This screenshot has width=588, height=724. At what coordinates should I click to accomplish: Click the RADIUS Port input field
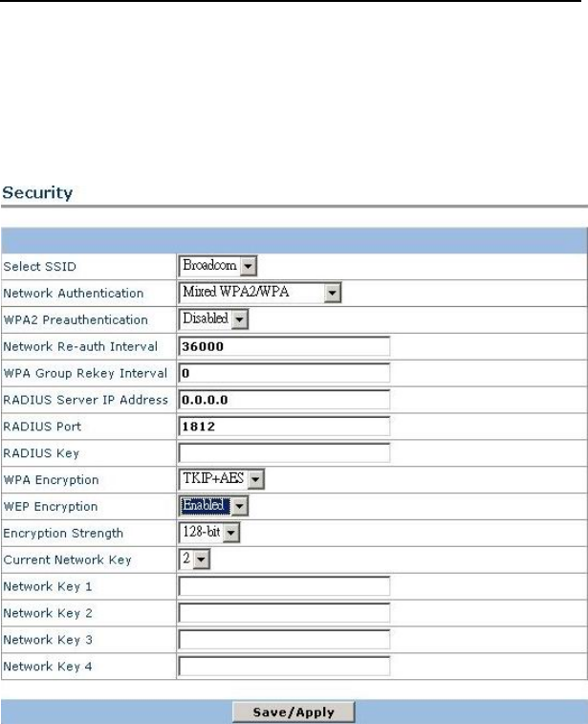tap(284, 426)
